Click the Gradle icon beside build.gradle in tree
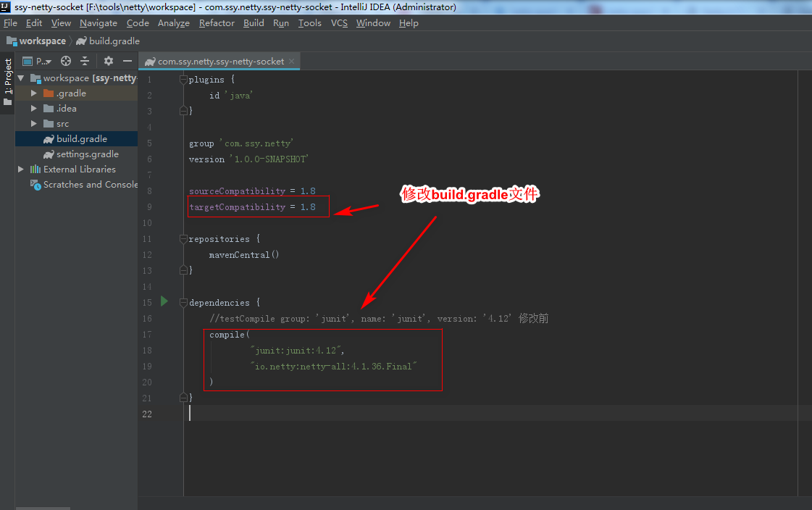 coord(49,139)
